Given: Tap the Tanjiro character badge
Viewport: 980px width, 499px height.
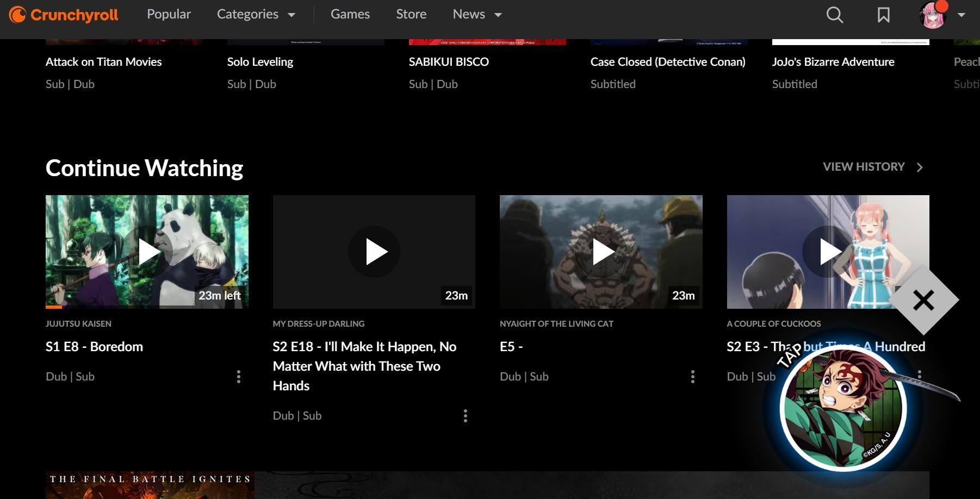Looking at the screenshot, I should (x=842, y=409).
